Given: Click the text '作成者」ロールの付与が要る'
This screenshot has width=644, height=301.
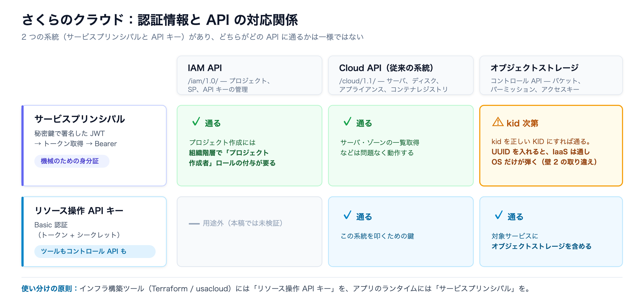Looking at the screenshot, I should (232, 163).
